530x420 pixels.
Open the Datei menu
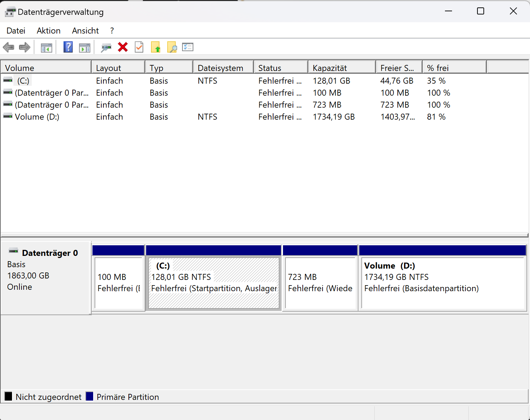[16, 31]
